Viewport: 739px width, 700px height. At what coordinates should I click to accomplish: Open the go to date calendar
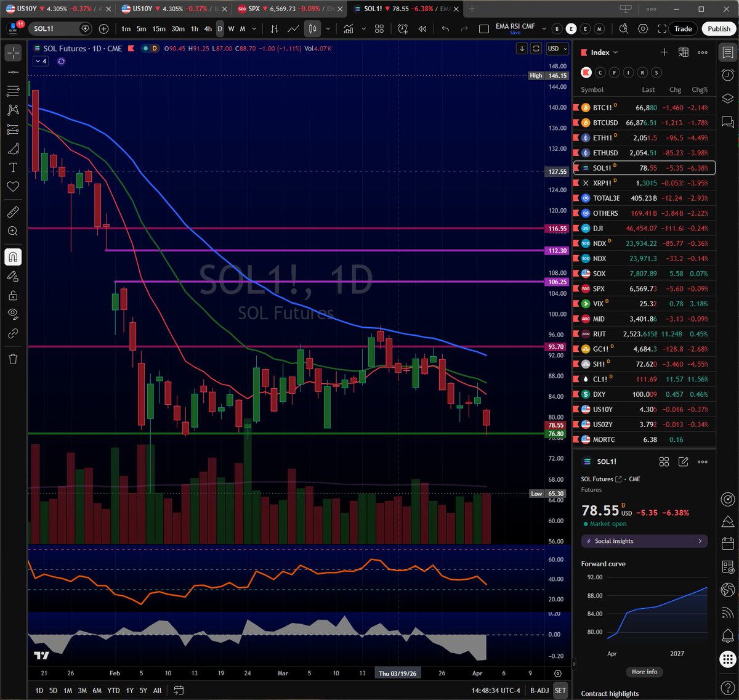pos(179,690)
